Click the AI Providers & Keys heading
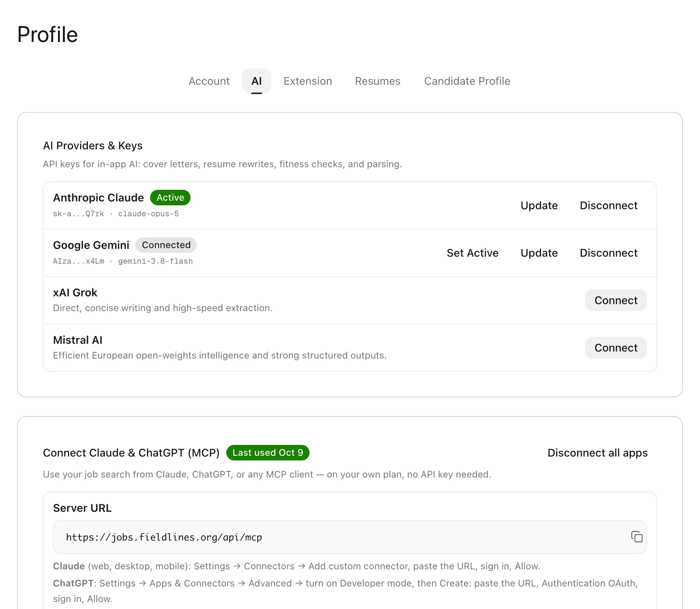 [93, 145]
